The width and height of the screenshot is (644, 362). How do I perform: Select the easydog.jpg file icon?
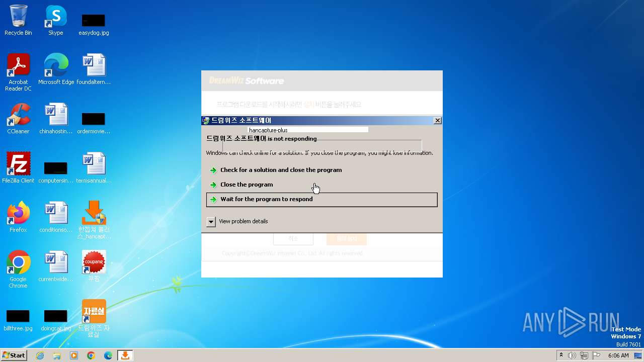pos(94,24)
